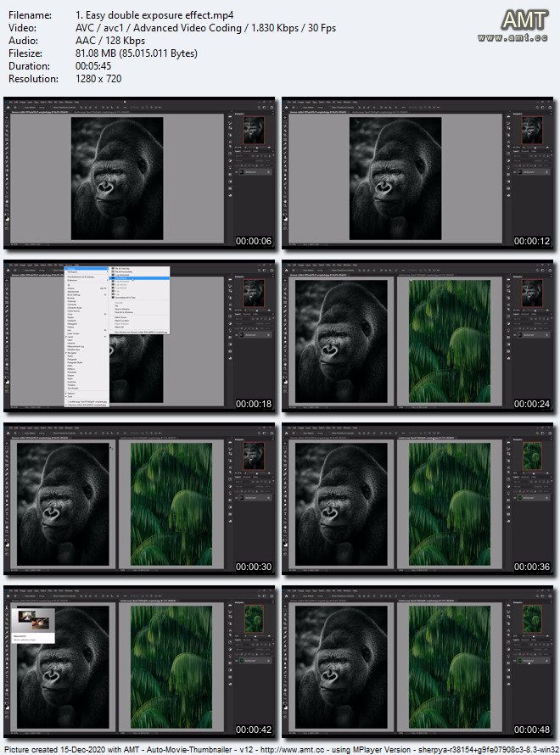The width and height of the screenshot is (560, 755).
Task: Click the Move tool tooltip popup in 00:00:42 frame
Action: pos(33,625)
